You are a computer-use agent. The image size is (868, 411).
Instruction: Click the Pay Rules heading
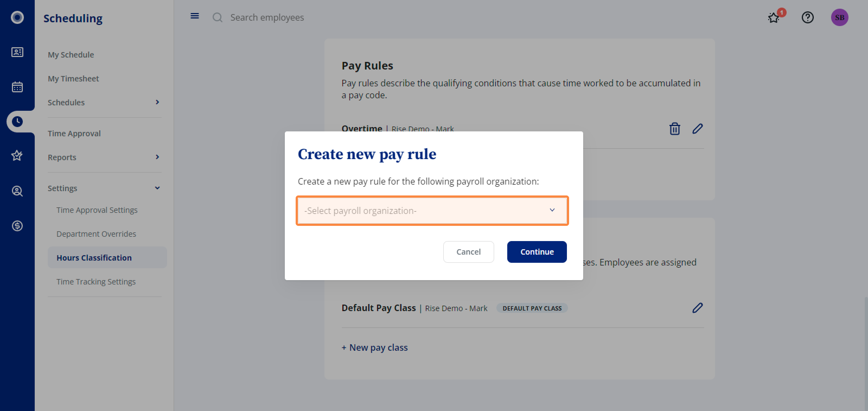[x=367, y=65]
